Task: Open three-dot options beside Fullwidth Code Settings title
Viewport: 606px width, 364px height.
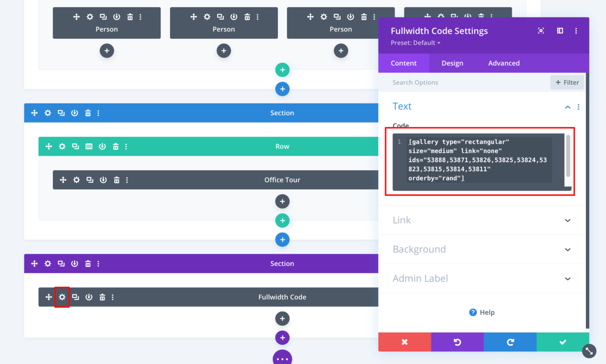Action: [576, 31]
